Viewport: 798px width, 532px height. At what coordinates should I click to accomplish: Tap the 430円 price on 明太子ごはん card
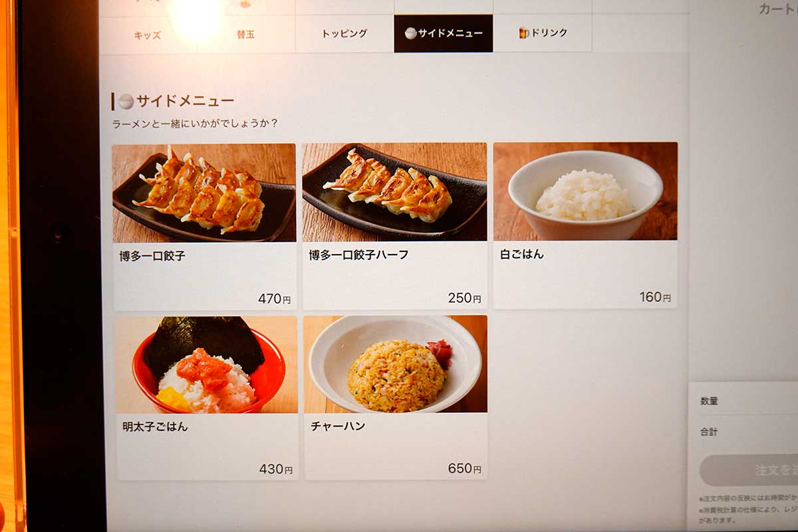tap(275, 469)
